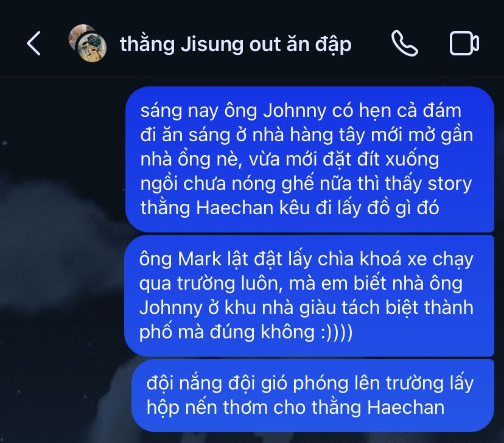Open the group chat avatar
The width and height of the screenshot is (504, 443).
click(88, 43)
